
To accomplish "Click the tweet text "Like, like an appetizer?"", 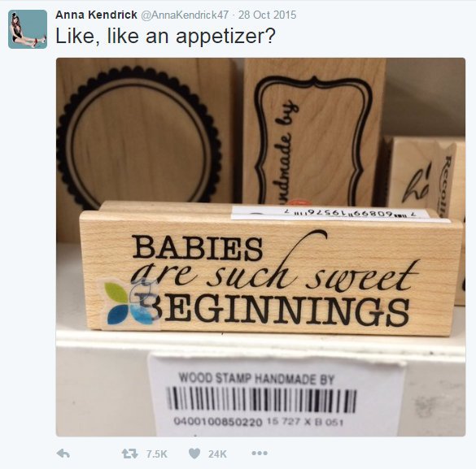I will [x=165, y=36].
